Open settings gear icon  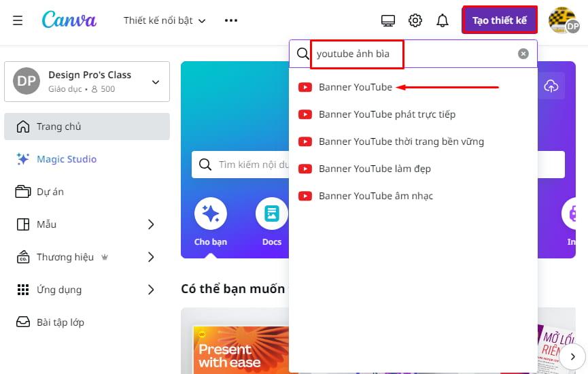point(415,20)
